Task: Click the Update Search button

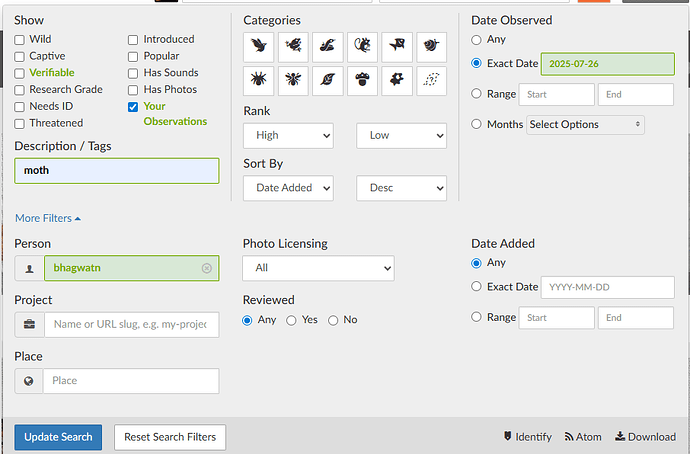Action: (58, 437)
